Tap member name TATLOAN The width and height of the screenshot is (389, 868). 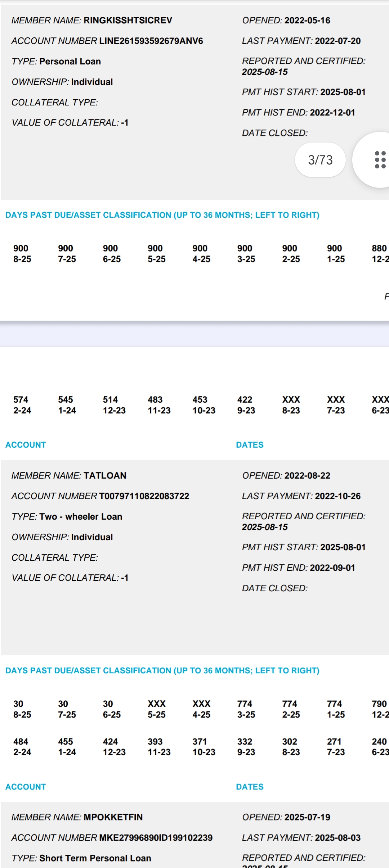(105, 475)
